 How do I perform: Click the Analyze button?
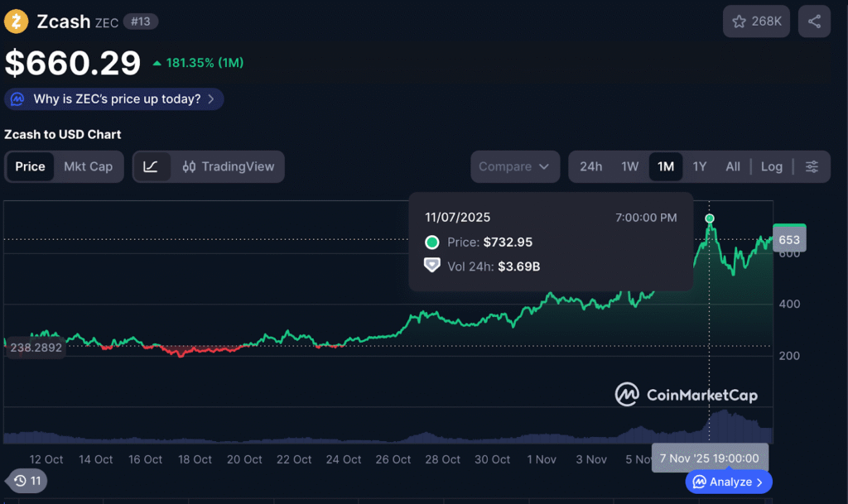[x=728, y=482]
